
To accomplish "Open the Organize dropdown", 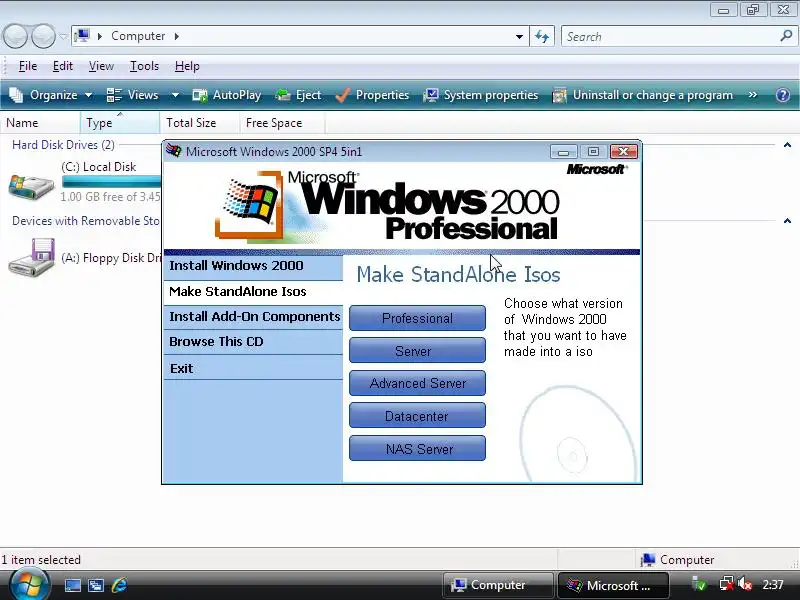I will click(x=51, y=95).
